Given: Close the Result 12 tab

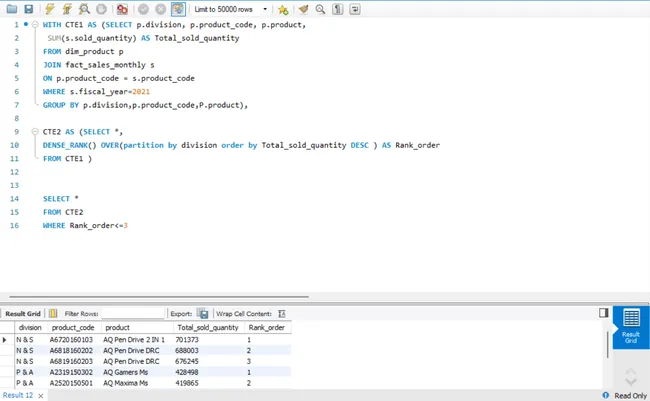Looking at the screenshot, I should click(x=41, y=396).
